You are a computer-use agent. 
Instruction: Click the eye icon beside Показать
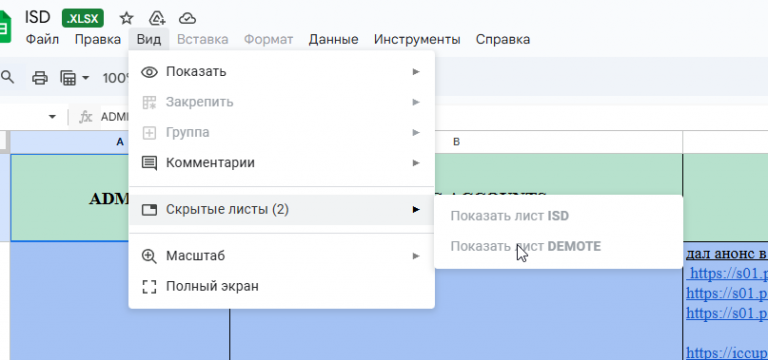(x=149, y=72)
